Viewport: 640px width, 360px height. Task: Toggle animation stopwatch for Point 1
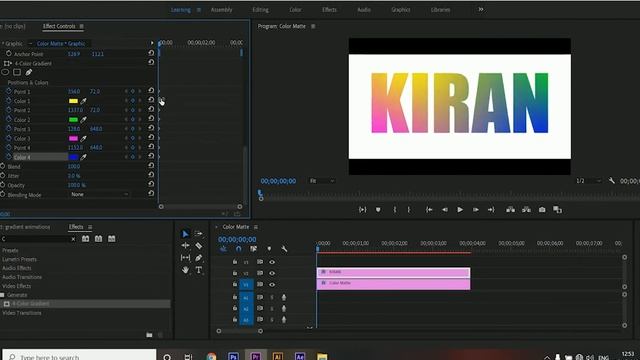(x=9, y=91)
